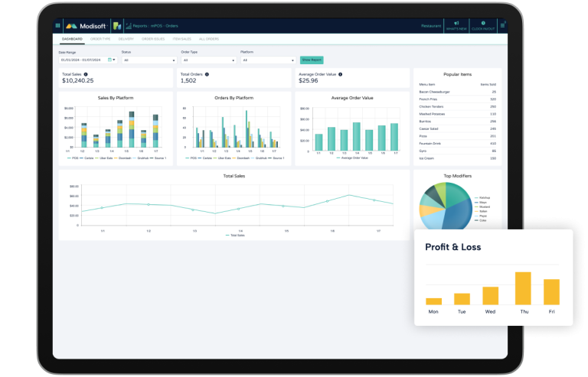Click the green Reports chart icon

[117, 25]
